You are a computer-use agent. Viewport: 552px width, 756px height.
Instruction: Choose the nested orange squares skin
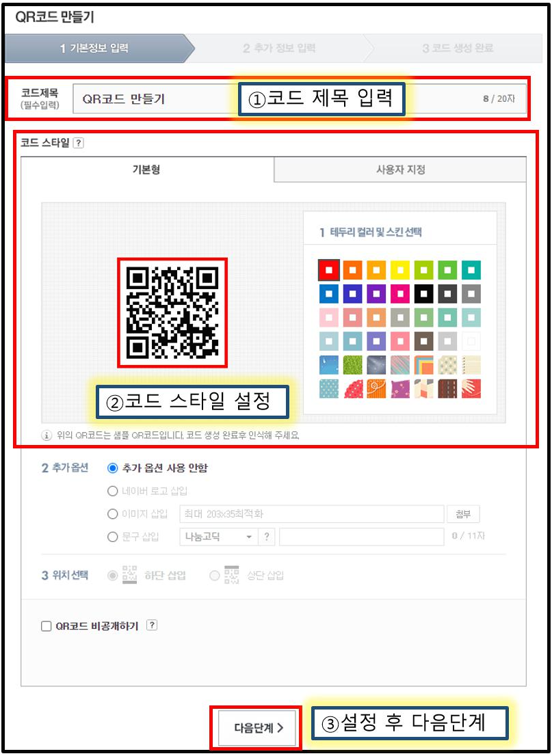pyautogui.click(x=423, y=365)
